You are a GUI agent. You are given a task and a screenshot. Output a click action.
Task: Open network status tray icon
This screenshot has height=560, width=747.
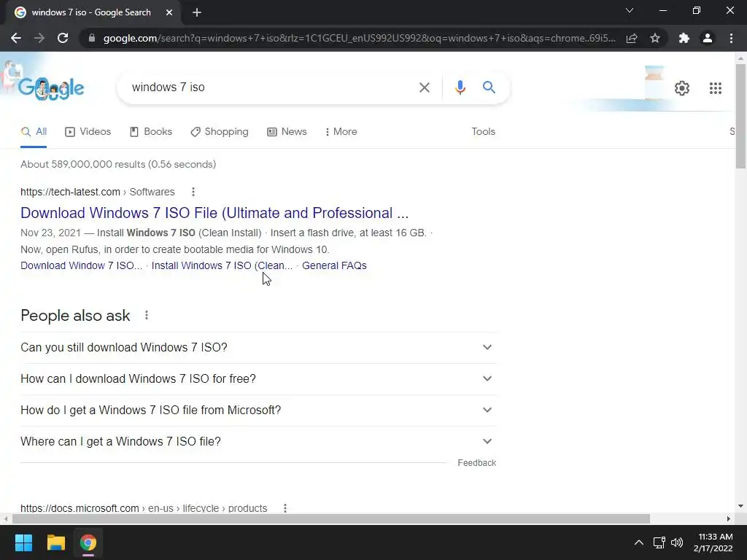[x=659, y=542]
